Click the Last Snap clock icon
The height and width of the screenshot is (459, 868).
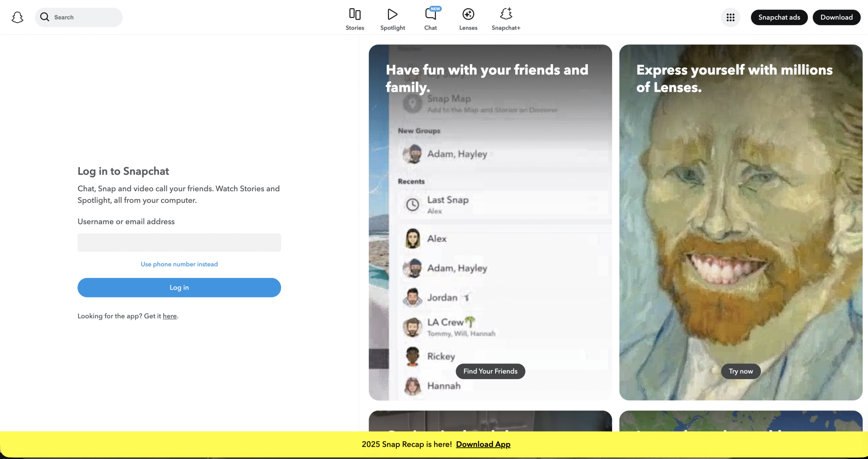click(x=413, y=205)
